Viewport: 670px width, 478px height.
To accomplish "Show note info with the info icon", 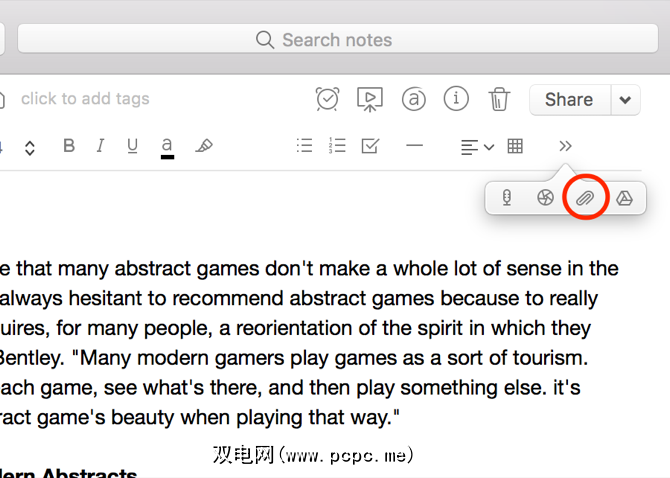I will [x=456, y=99].
